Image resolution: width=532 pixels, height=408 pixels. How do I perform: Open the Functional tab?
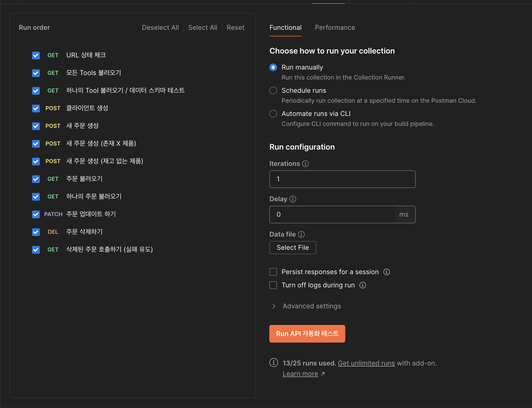pyautogui.click(x=285, y=28)
